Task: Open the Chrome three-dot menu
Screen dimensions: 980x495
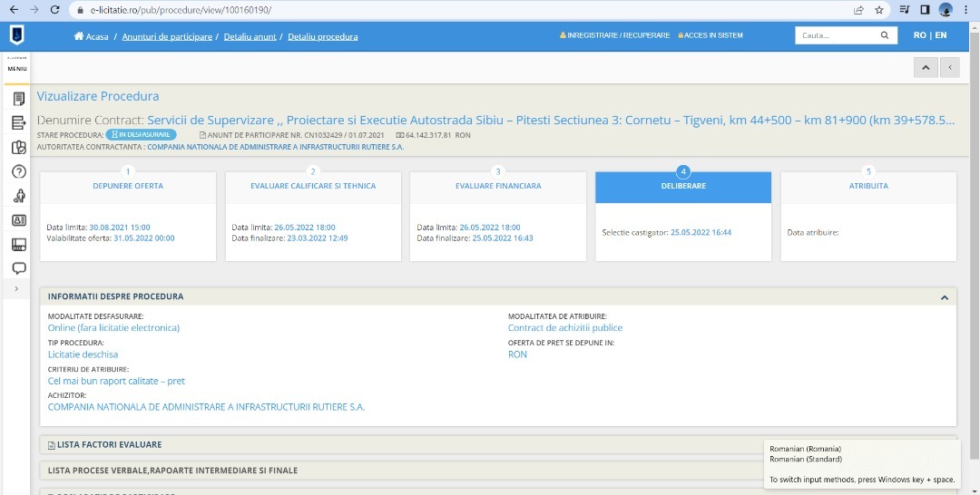Action: point(967,10)
